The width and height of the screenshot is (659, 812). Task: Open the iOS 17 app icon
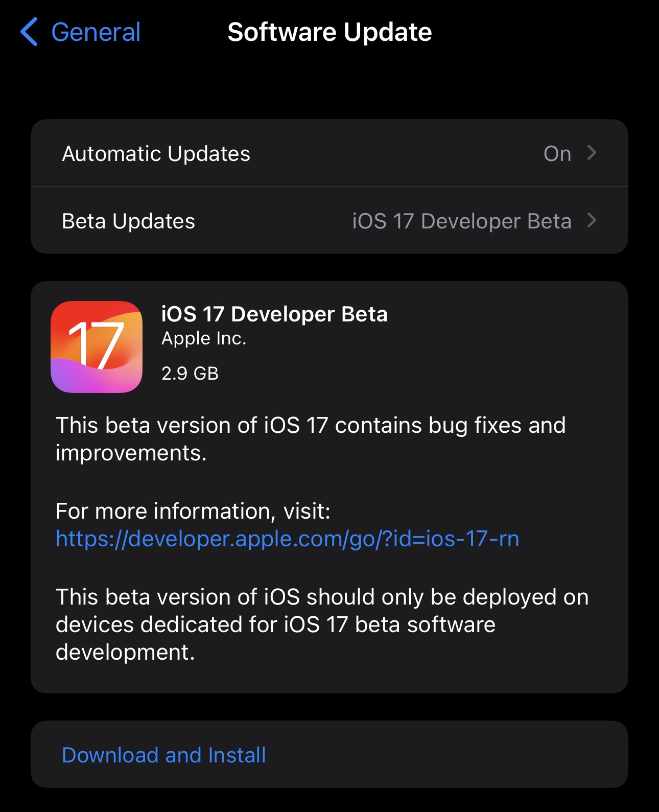[x=97, y=347]
